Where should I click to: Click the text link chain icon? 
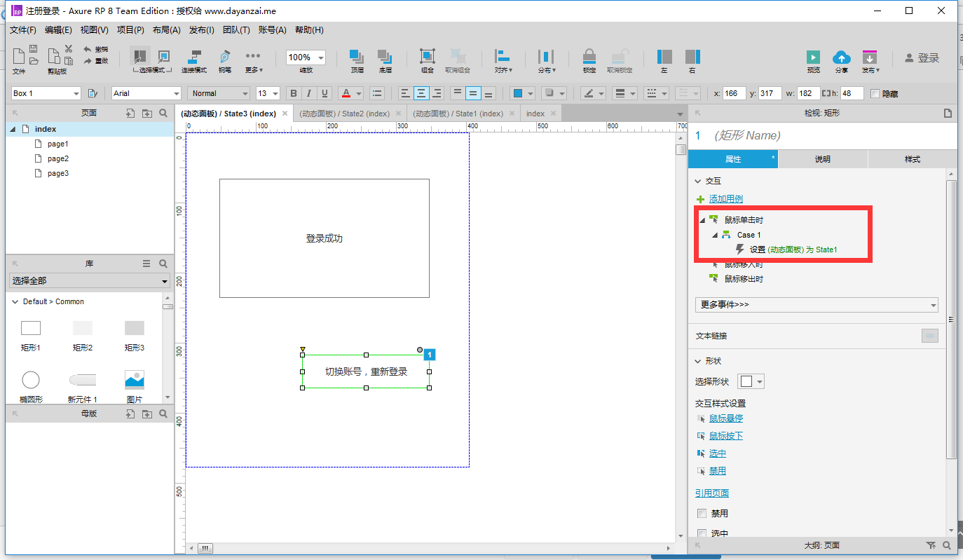pyautogui.click(x=930, y=336)
